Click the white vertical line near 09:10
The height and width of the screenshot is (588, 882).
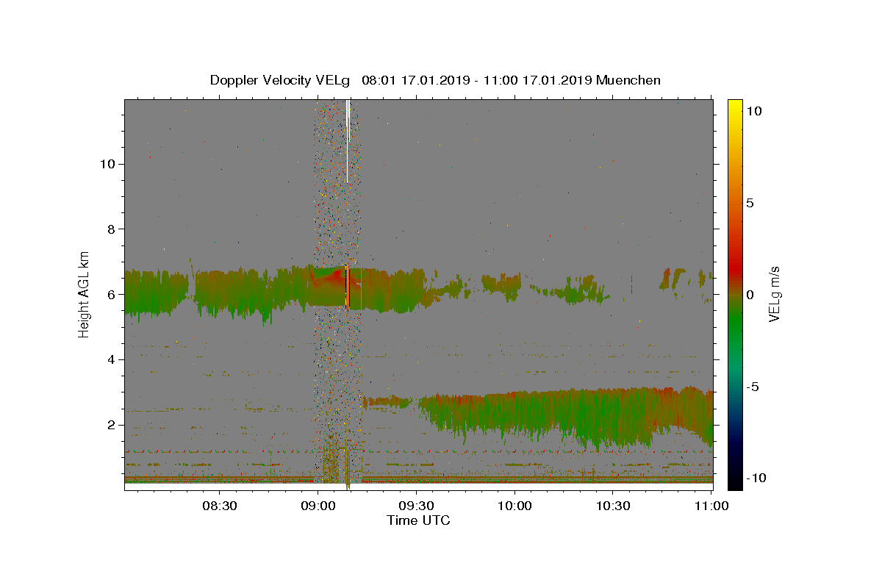point(348,141)
